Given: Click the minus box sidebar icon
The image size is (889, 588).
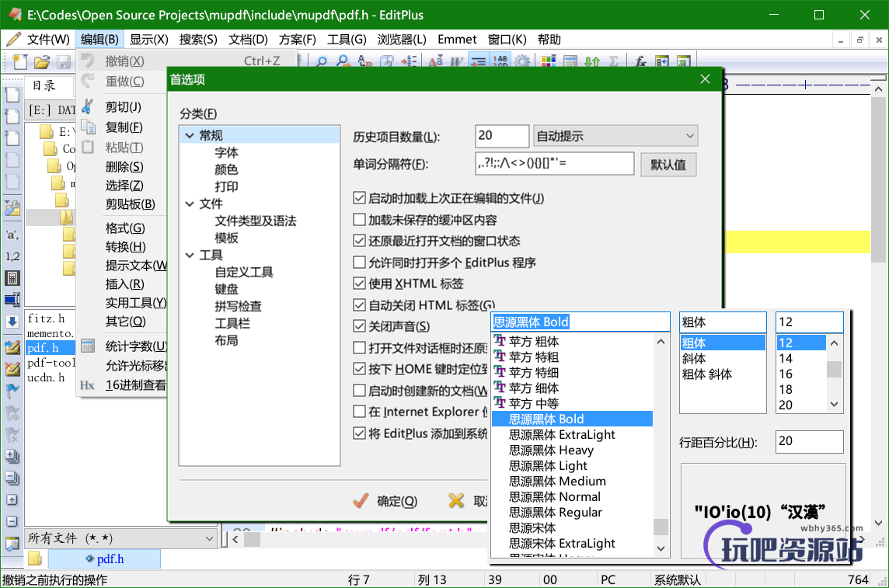Looking at the screenshot, I should (12, 522).
